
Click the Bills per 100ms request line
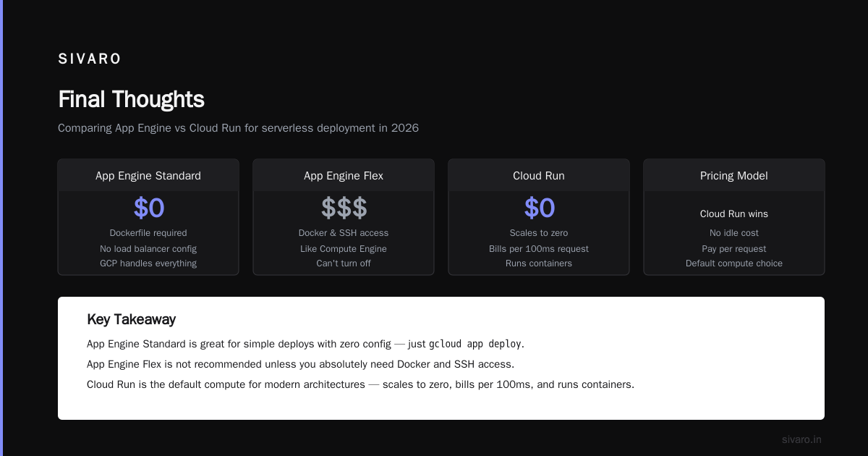click(539, 248)
